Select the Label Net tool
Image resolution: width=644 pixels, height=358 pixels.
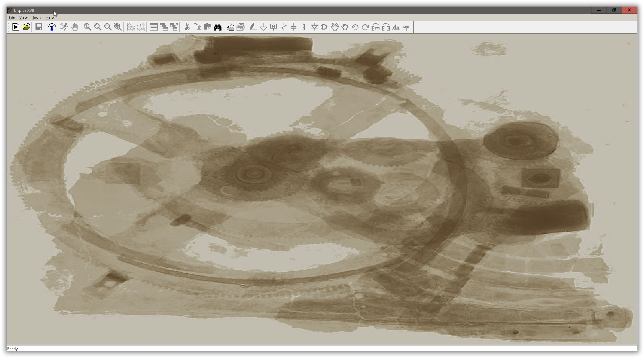tap(273, 27)
